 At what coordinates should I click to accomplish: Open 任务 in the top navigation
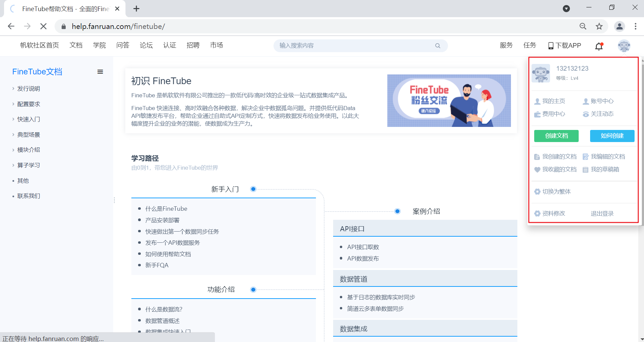(x=530, y=45)
